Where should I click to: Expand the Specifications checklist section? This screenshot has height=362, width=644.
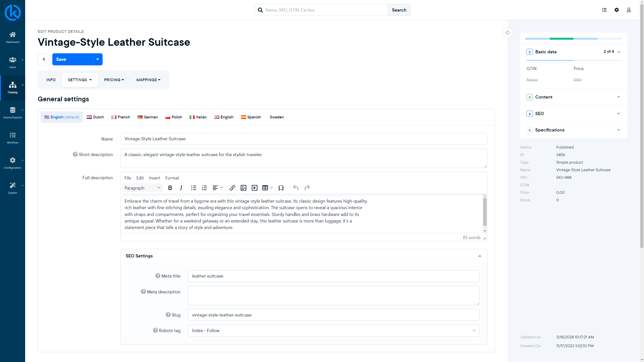coord(619,130)
